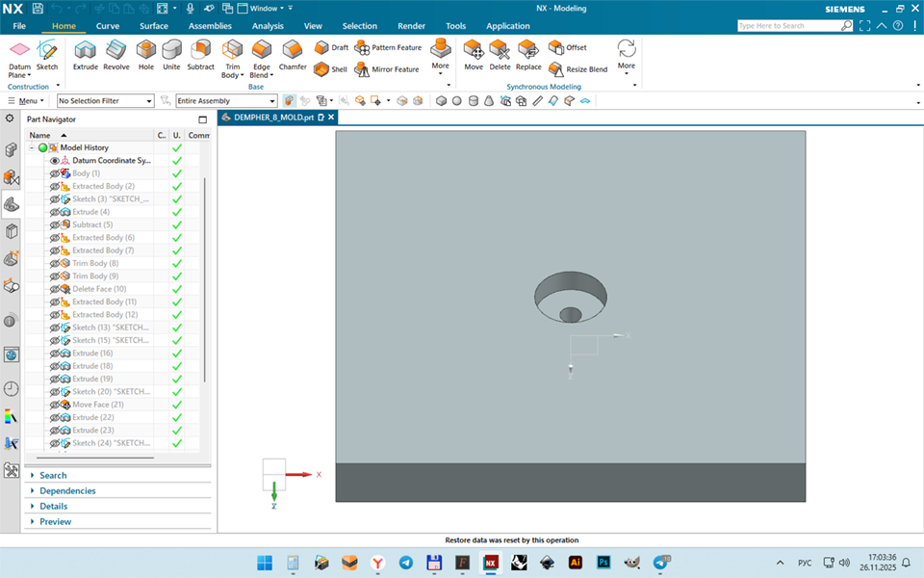Viewport: 924px width, 578px height.
Task: Open the Edge Blend dropdown arrow
Action: click(x=271, y=75)
